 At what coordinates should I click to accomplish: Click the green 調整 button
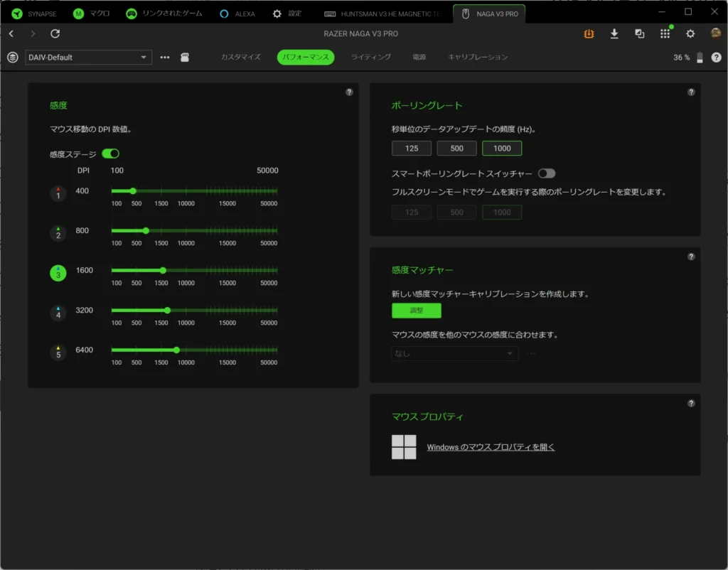(x=417, y=311)
